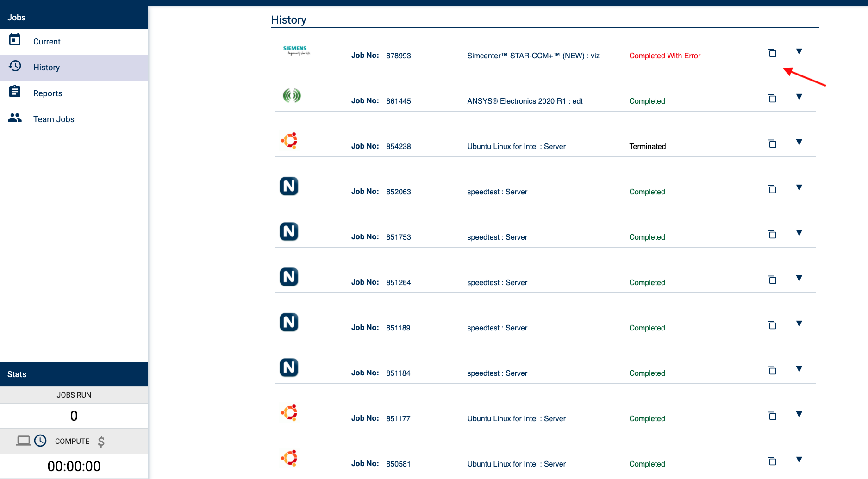Image resolution: width=868 pixels, height=479 pixels.
Task: Expand details for job 851177
Action: 799,414
